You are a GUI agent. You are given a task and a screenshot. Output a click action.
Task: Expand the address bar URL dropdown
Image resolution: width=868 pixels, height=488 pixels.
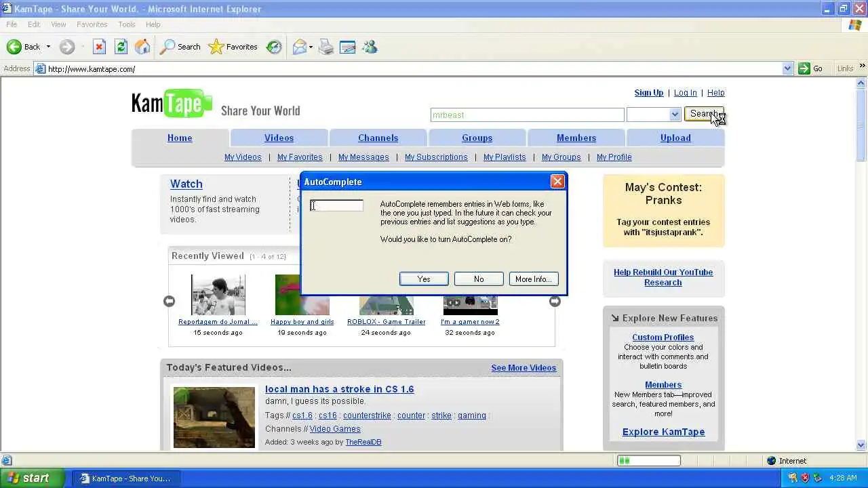click(x=787, y=68)
